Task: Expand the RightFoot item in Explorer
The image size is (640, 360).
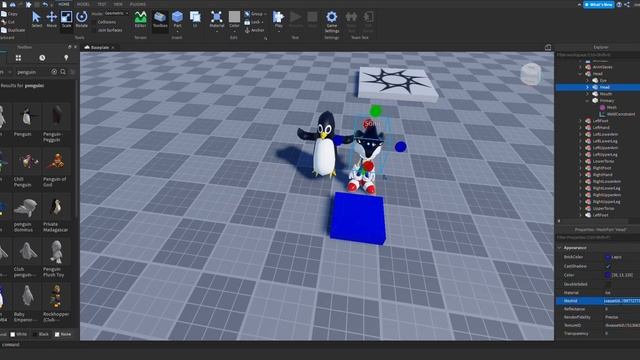Action: tap(580, 168)
